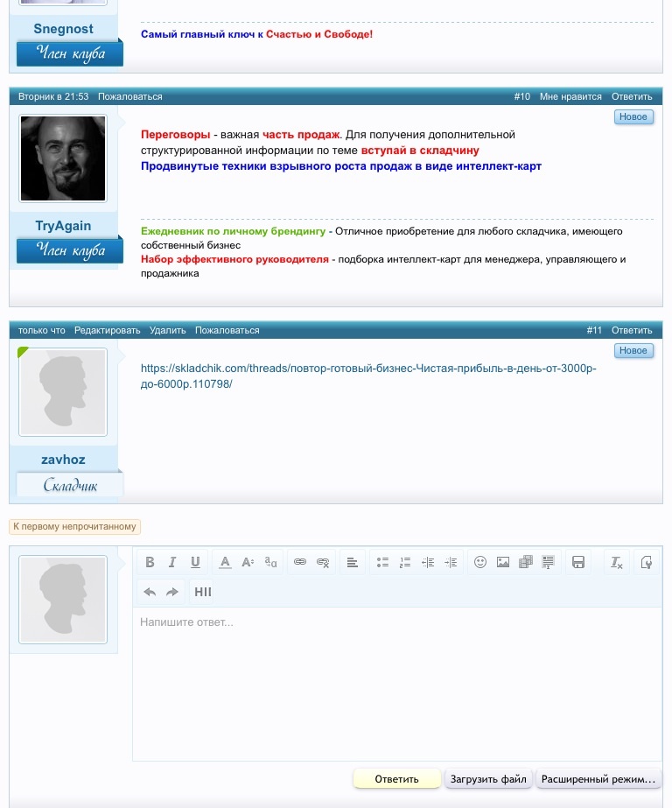Open TryAgain's user profile name
The width and height of the screenshot is (672, 808).
63,226
